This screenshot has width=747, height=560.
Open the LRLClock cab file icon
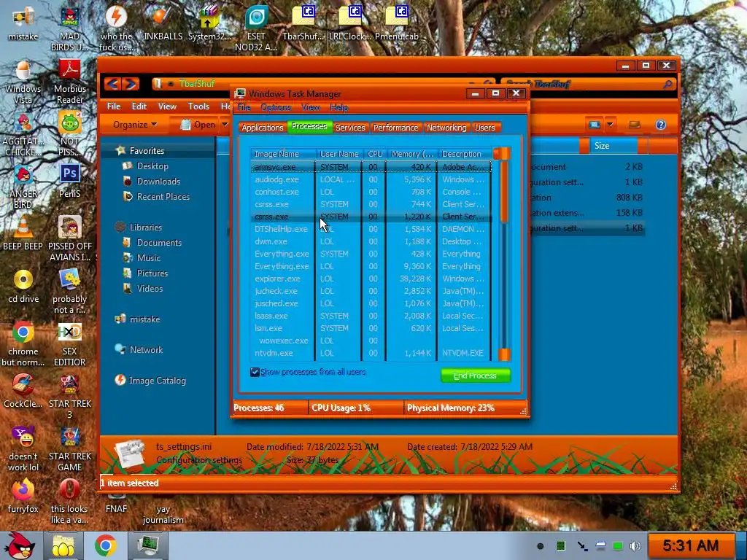pyautogui.click(x=350, y=23)
